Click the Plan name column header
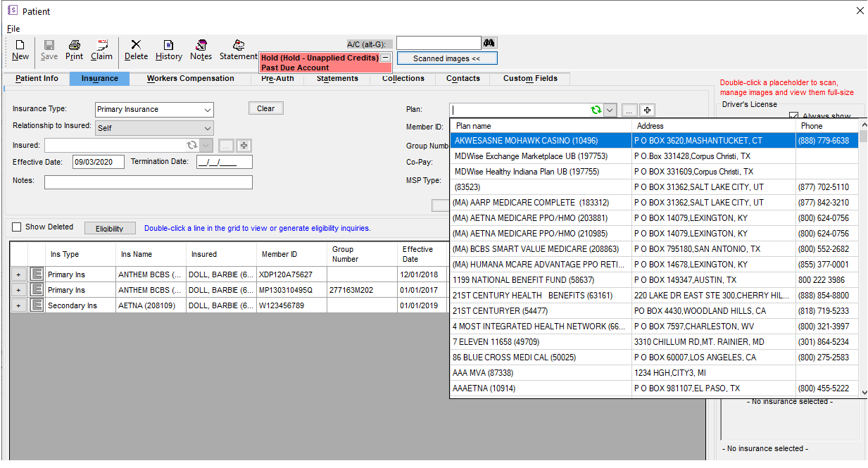 [541, 126]
